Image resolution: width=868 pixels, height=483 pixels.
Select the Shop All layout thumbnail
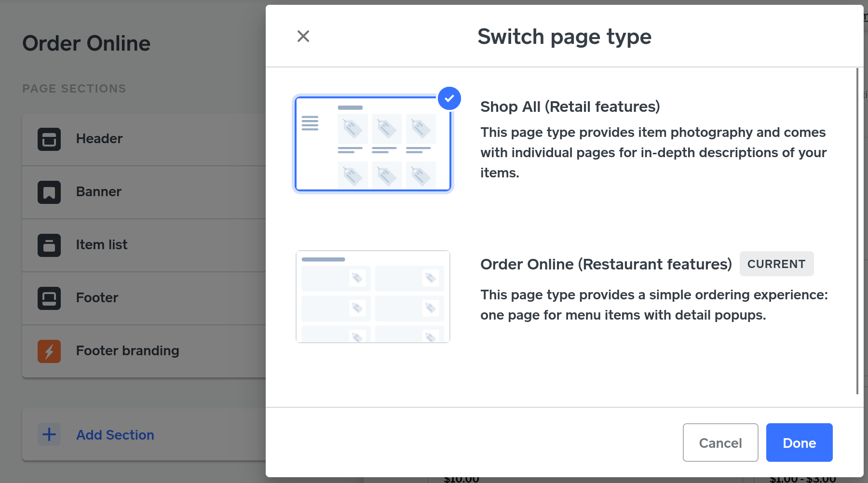(373, 144)
